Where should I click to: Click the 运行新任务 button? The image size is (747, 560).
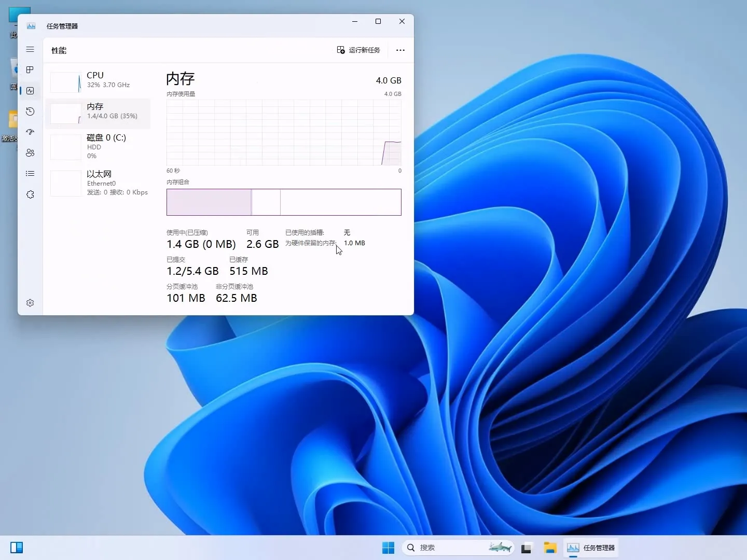pyautogui.click(x=359, y=50)
